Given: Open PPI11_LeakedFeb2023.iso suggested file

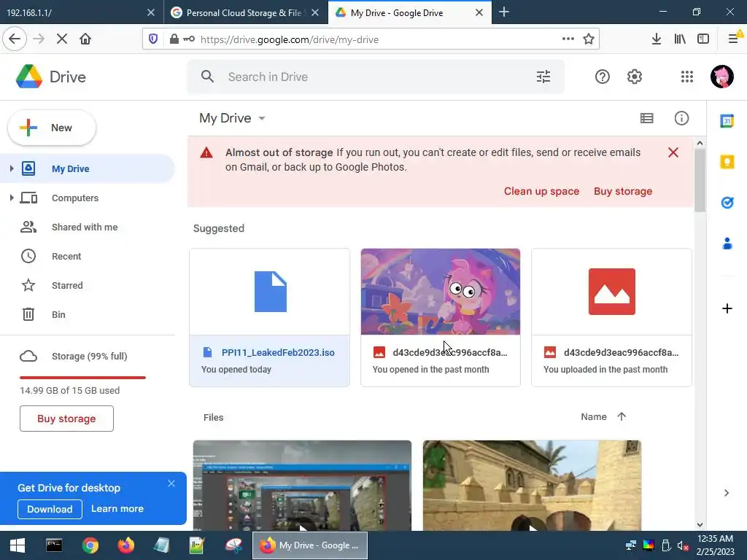Looking at the screenshot, I should click(x=270, y=317).
